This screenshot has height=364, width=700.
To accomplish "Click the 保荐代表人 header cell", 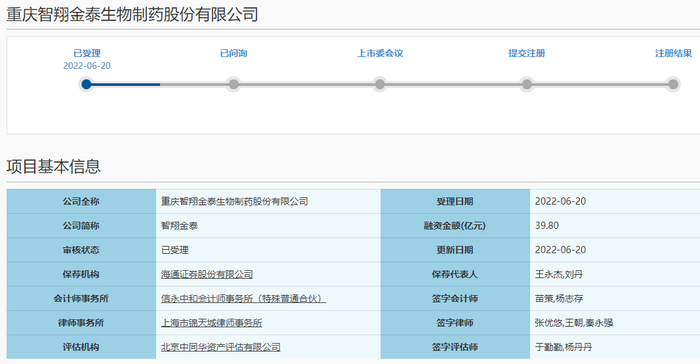I will pyautogui.click(x=455, y=274).
